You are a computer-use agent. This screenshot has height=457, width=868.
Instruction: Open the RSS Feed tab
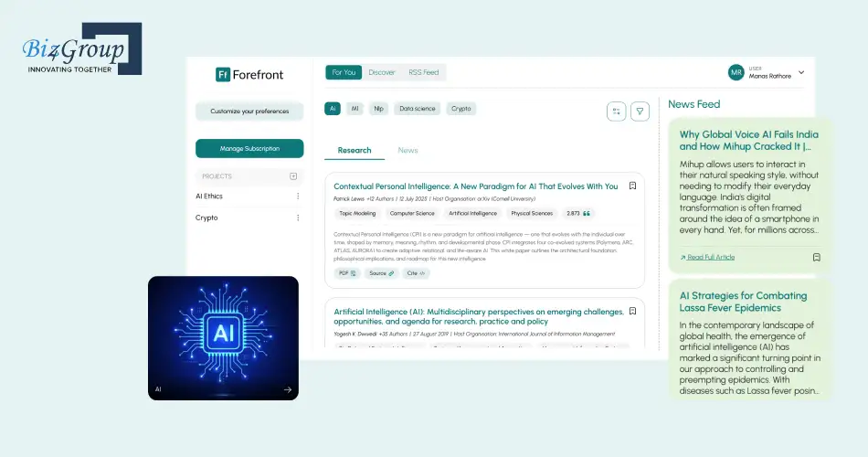(423, 72)
